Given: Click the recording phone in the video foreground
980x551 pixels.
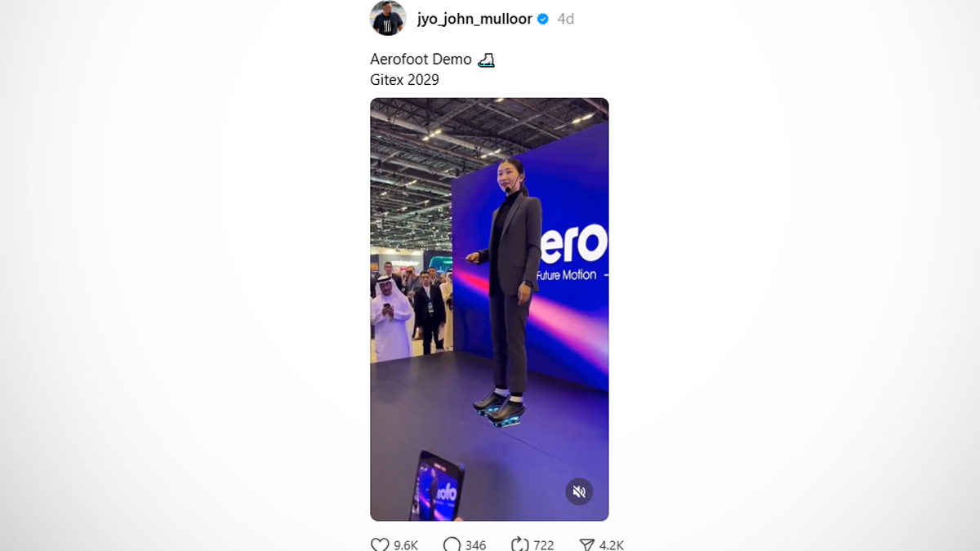Looking at the screenshot, I should click(x=437, y=486).
